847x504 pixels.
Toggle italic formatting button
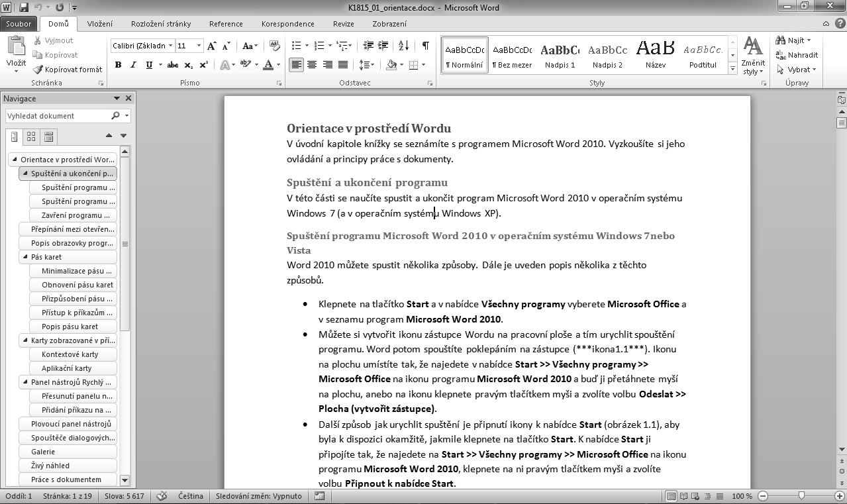133,65
